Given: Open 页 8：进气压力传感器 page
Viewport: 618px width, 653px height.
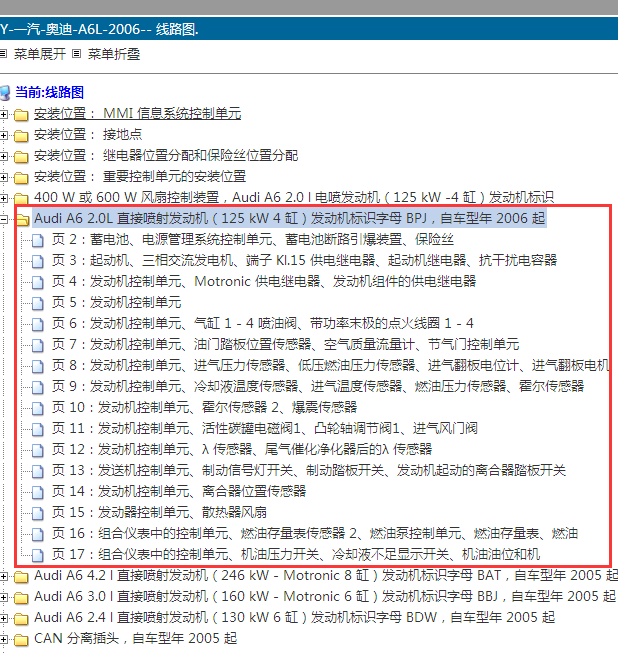Looking at the screenshot, I should (x=330, y=365).
